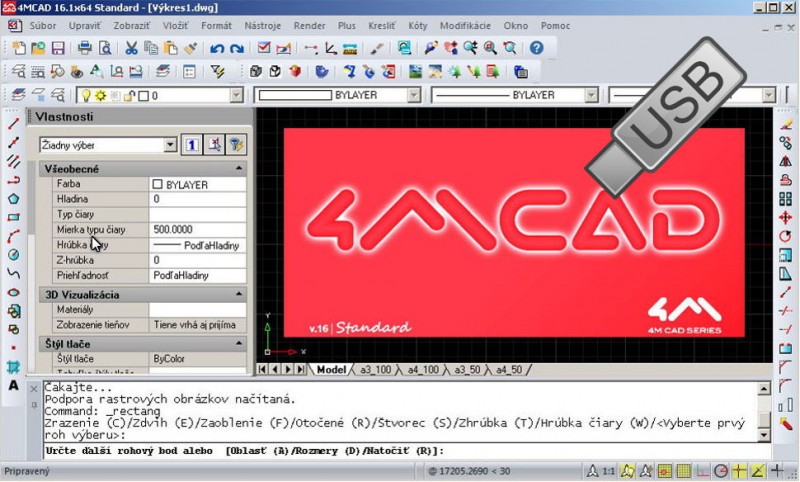Toggle layer on/off lightbulb in the layer box
Image resolution: width=800 pixels, height=482 pixels.
point(86,95)
